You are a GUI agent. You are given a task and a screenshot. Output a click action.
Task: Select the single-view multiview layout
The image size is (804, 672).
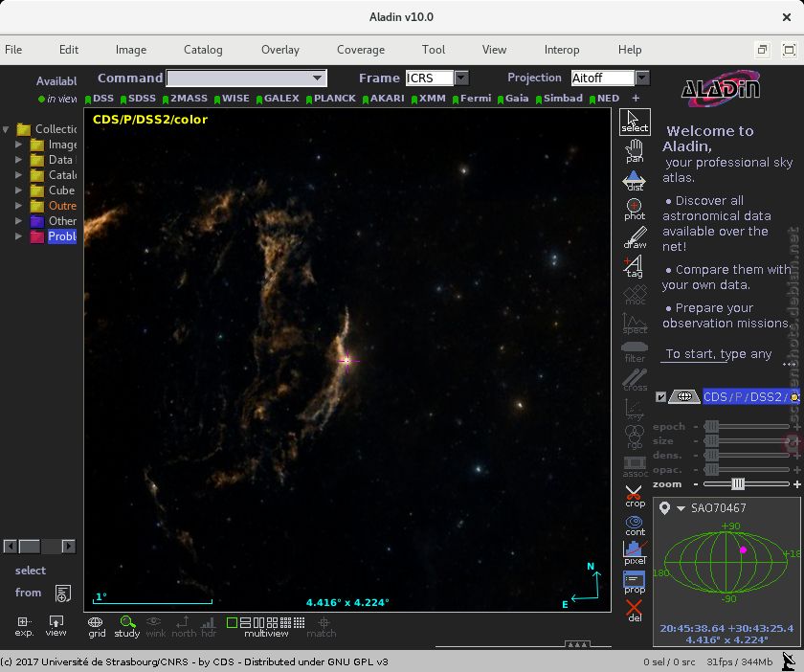(x=232, y=622)
